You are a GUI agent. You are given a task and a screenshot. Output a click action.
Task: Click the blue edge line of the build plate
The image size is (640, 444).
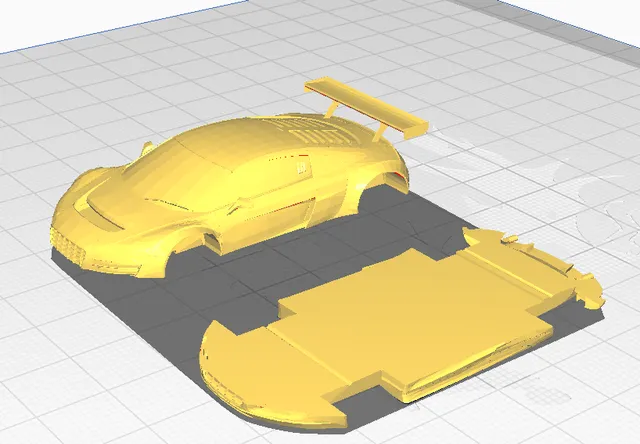coord(122,27)
